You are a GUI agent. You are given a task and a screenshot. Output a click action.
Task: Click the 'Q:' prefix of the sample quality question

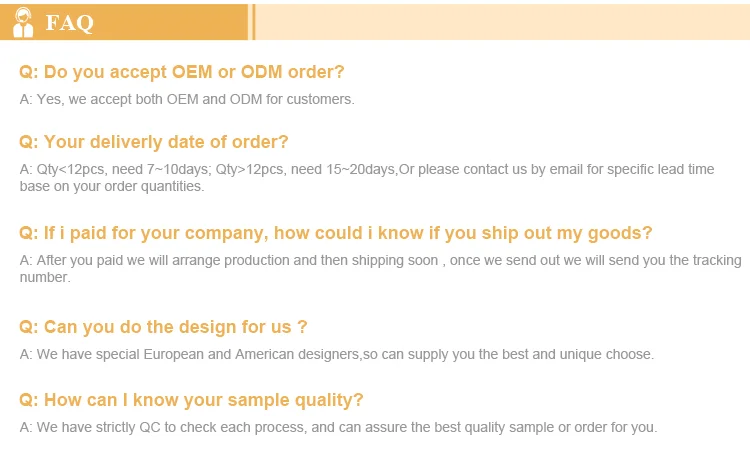[x=29, y=400]
